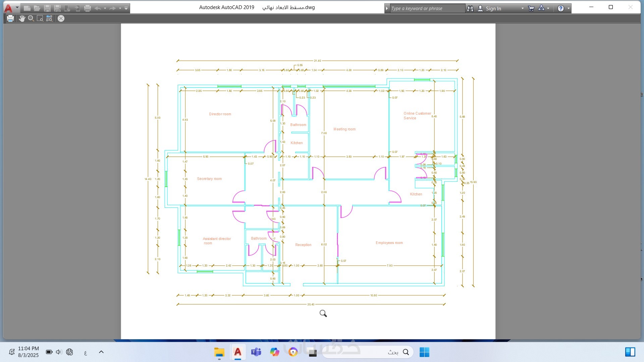Expand the search field arrow toggle

387,8
